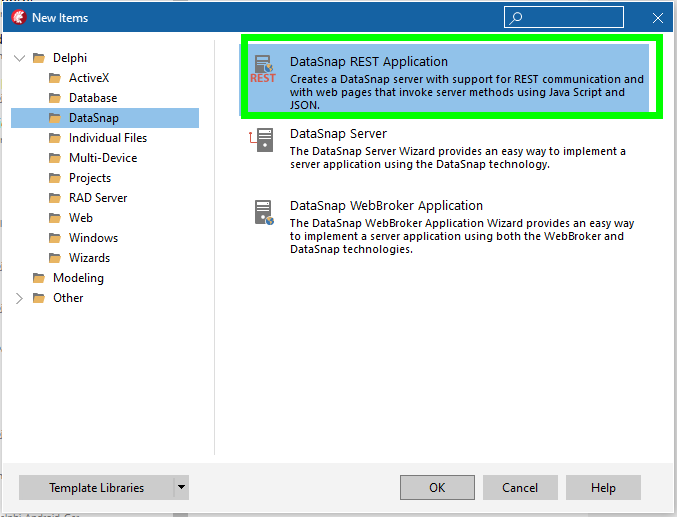
Task: Click the DataSnap WebBroker Application title text
Action: coord(386,206)
